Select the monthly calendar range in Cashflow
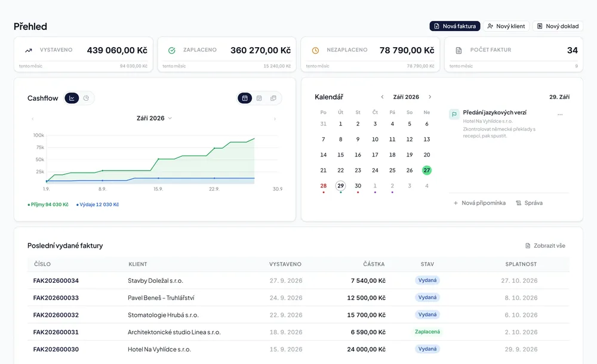Screen dimensions: 597x364 click(x=245, y=98)
